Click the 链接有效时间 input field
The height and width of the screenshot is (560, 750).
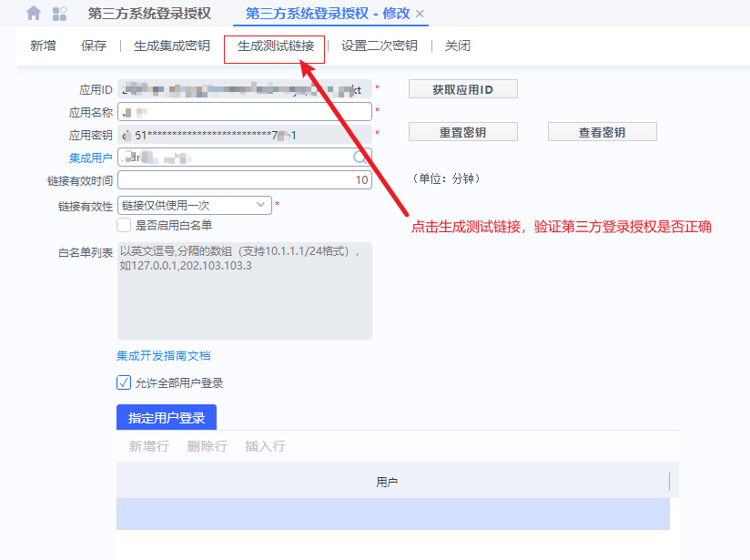(x=244, y=180)
